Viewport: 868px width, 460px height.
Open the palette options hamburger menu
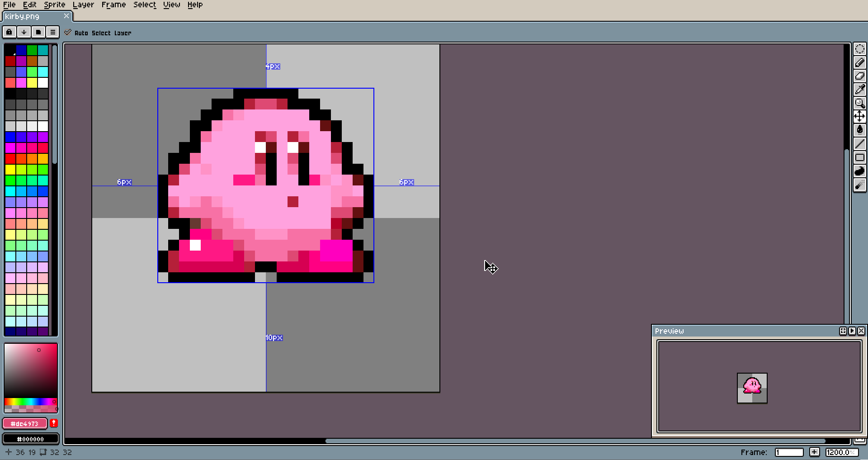click(52, 32)
